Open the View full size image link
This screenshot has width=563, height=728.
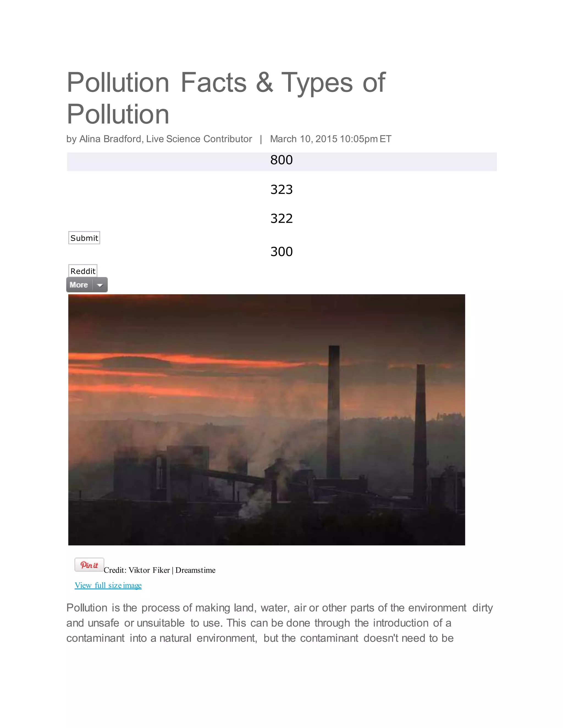(108, 585)
